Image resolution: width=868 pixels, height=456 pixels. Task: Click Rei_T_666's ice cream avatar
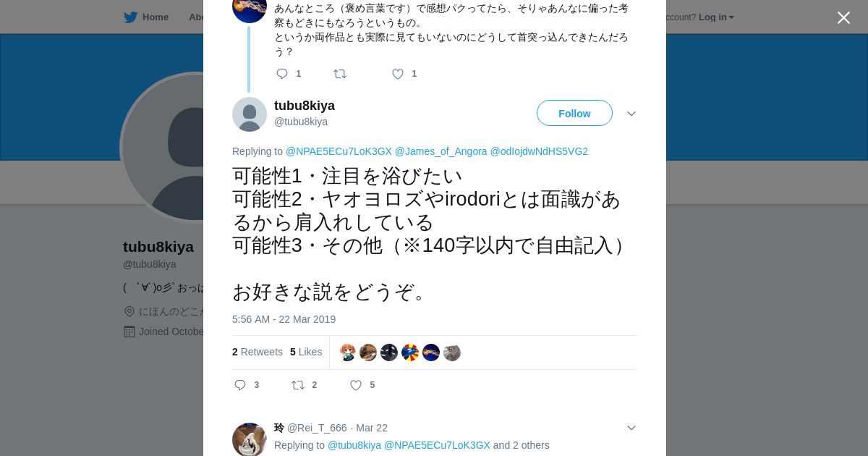tap(250, 439)
